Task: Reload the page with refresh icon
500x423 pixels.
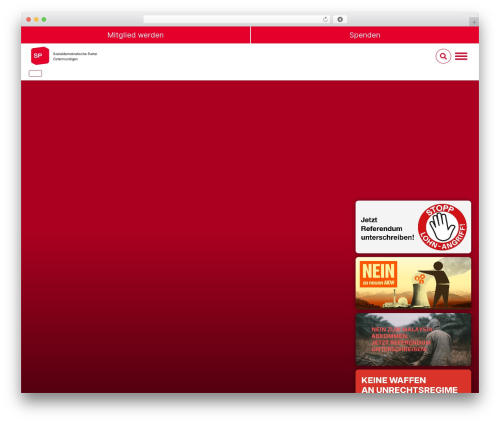Action: (x=325, y=19)
